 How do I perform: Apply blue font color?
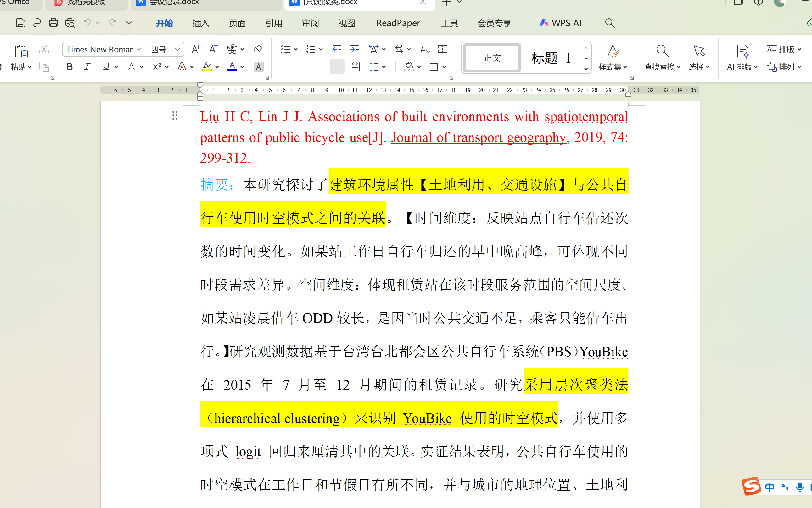click(x=232, y=66)
